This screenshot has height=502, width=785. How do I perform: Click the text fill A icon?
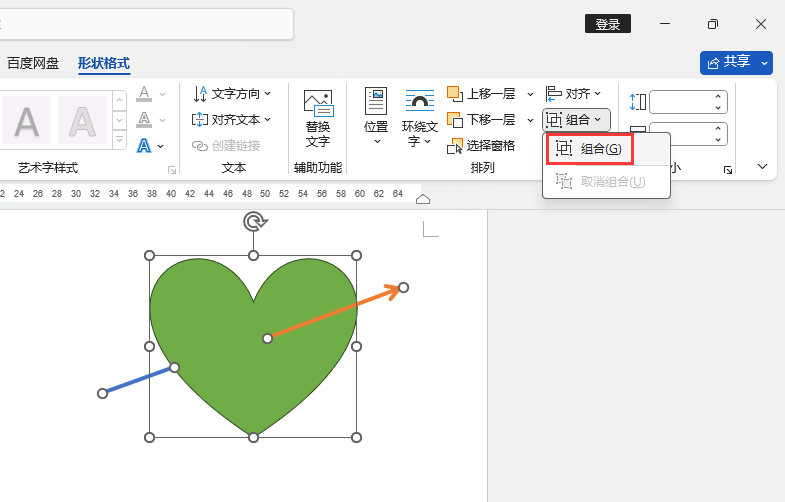tap(144, 94)
